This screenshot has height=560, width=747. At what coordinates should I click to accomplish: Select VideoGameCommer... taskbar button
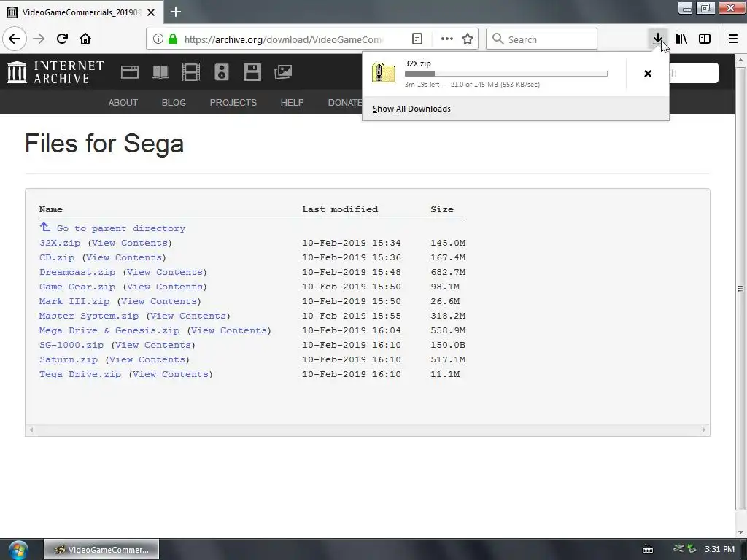point(101,550)
